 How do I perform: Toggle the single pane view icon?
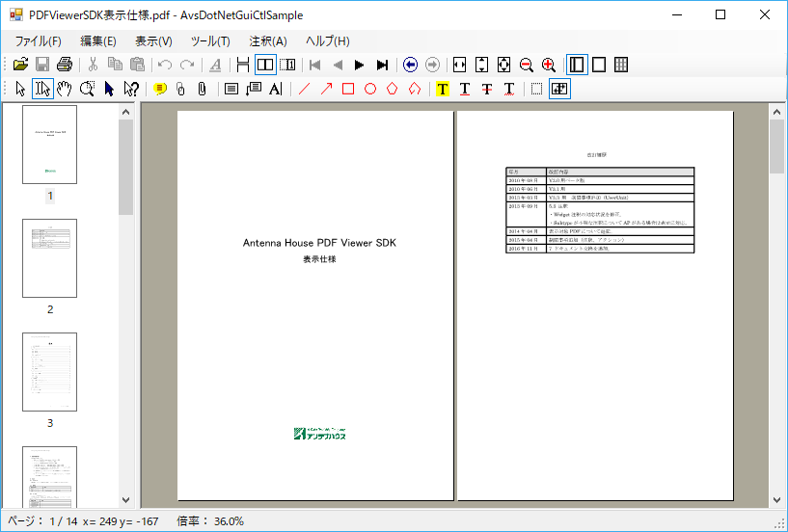(x=599, y=65)
